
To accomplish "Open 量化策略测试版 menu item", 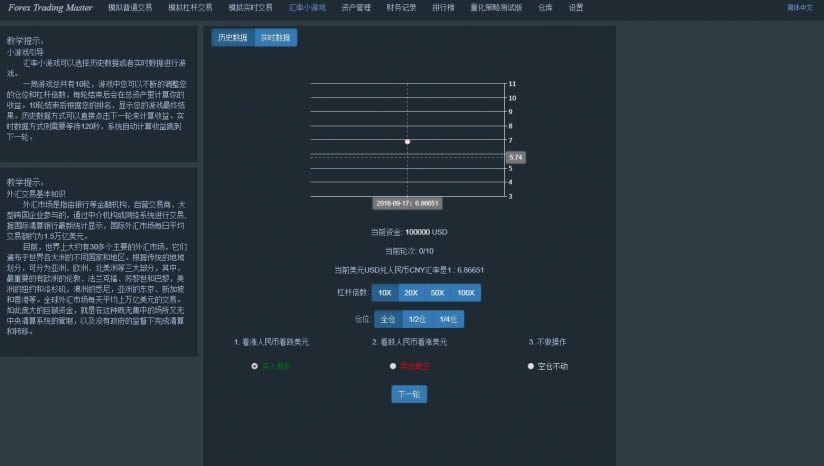I will click(x=496, y=7).
